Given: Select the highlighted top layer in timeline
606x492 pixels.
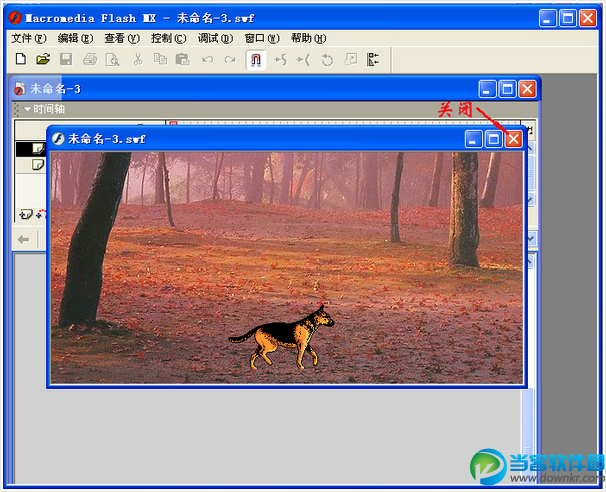Looking at the screenshot, I should click(31, 149).
